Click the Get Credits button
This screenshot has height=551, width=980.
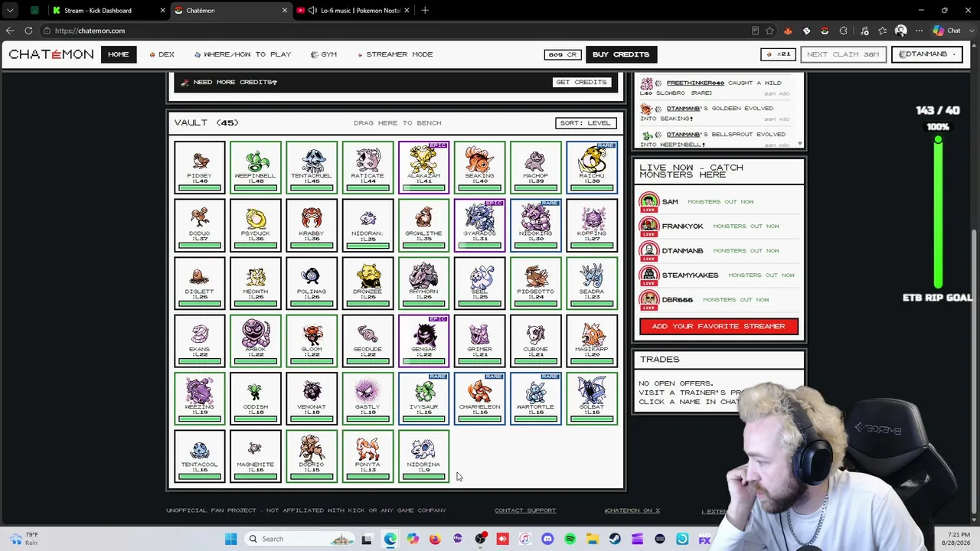581,82
